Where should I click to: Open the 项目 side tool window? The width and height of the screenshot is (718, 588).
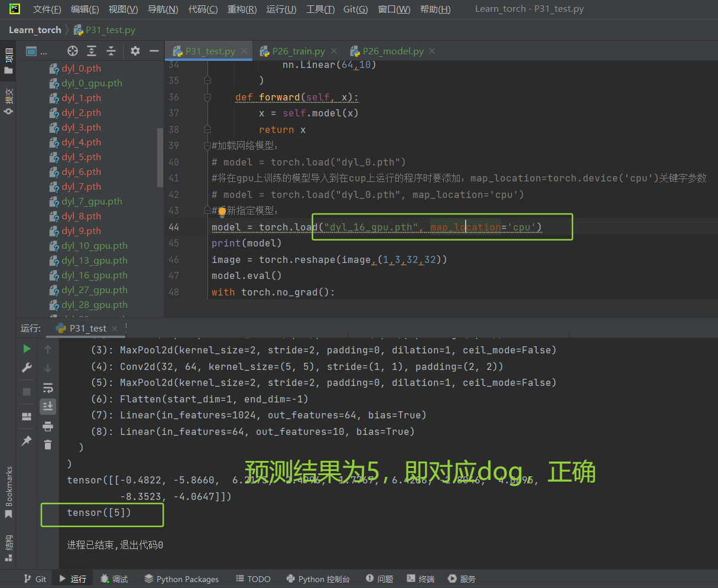[x=8, y=61]
